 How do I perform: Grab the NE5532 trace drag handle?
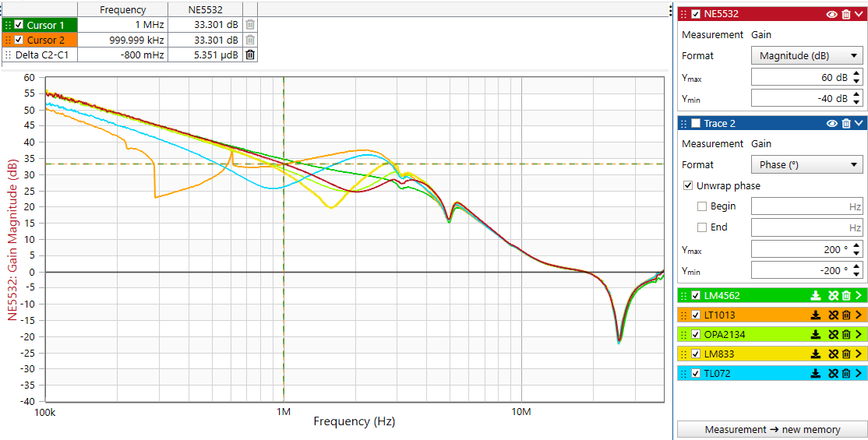click(x=684, y=14)
